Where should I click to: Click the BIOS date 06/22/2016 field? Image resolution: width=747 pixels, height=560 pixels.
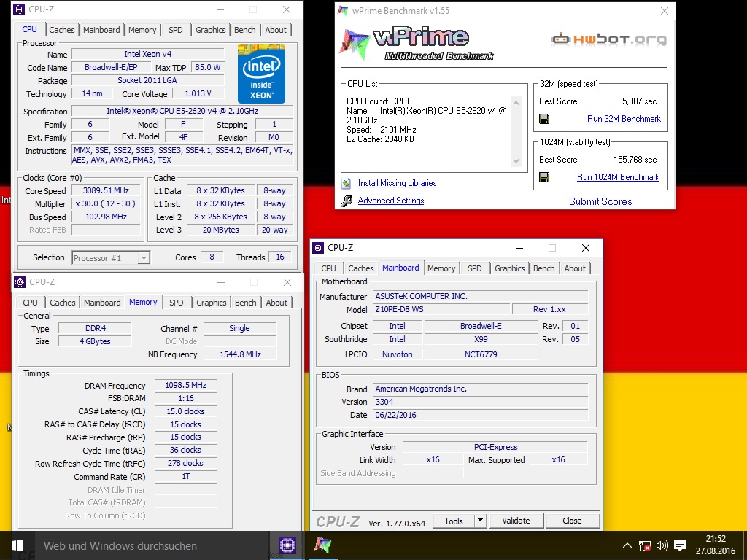pyautogui.click(x=480, y=415)
